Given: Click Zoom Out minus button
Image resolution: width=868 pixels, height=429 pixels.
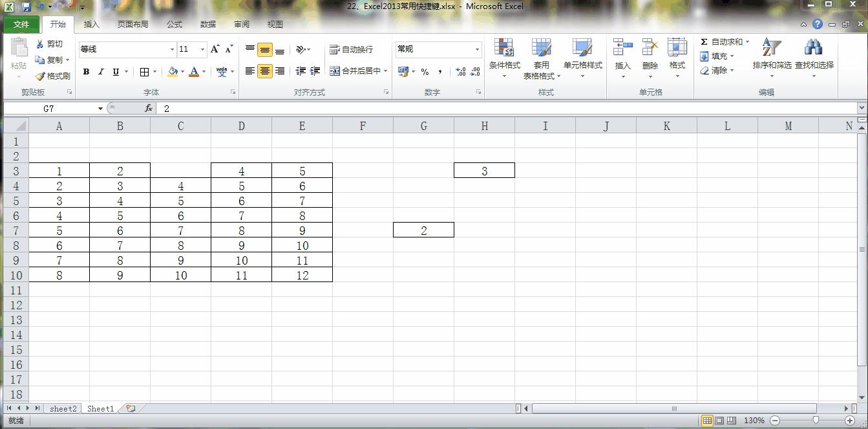Looking at the screenshot, I should (775, 421).
